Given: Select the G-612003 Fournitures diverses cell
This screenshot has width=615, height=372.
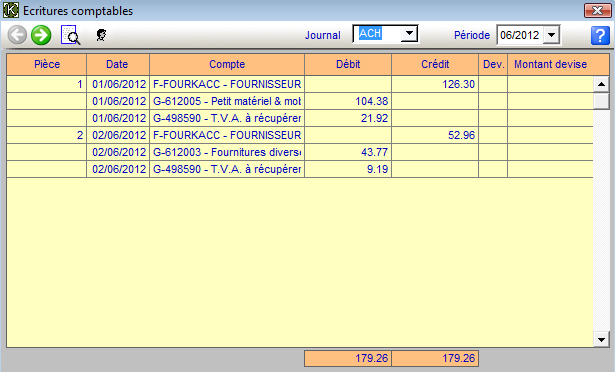Looking at the screenshot, I should (227, 152).
